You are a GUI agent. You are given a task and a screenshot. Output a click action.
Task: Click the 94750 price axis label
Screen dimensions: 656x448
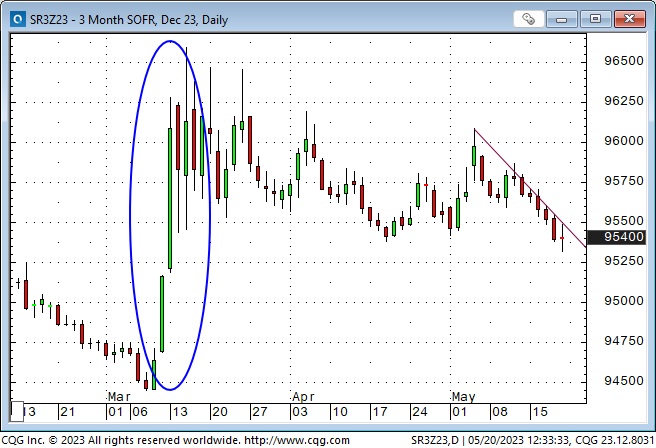624,341
